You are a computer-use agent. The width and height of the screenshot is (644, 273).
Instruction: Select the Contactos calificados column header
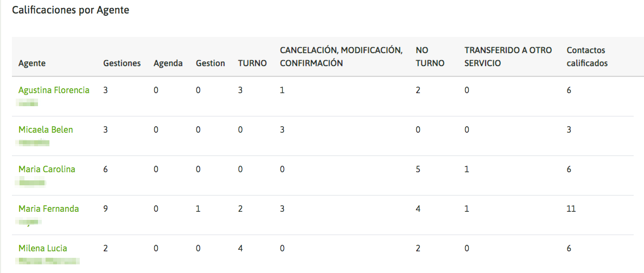coord(587,56)
